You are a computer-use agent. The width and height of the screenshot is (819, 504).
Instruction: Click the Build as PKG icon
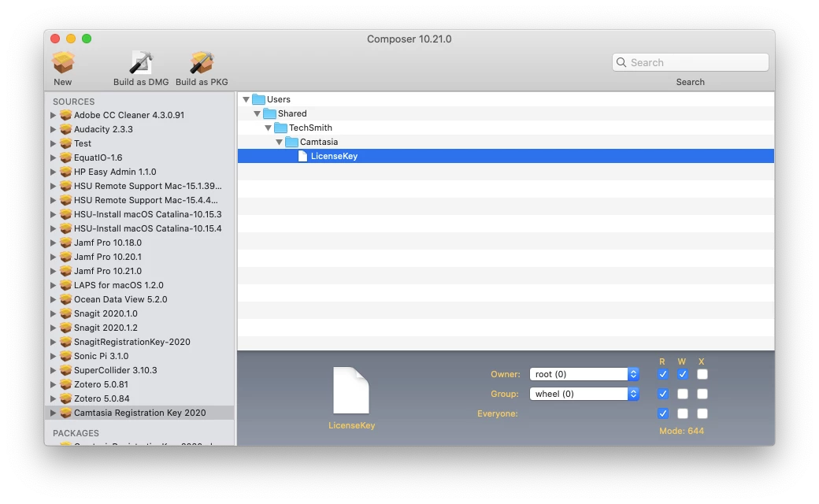(x=202, y=63)
